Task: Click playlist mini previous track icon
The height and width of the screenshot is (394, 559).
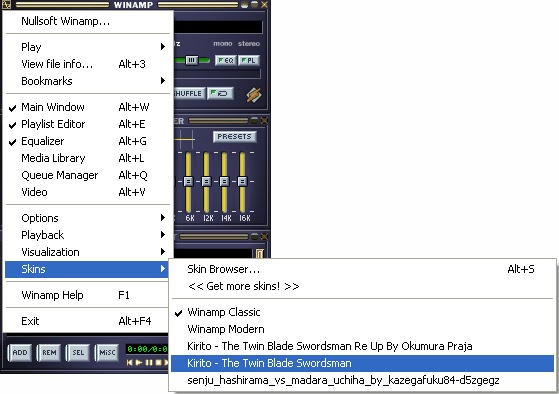Action: pos(130,363)
